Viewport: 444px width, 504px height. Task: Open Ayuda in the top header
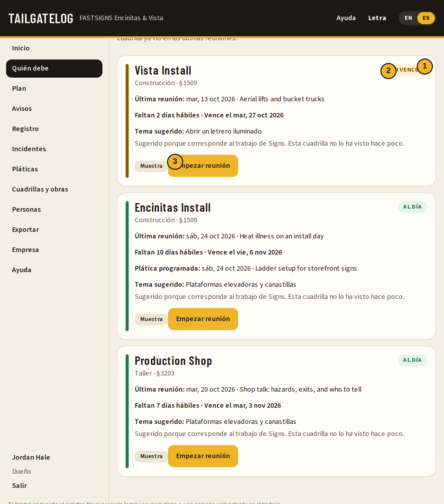[346, 18]
